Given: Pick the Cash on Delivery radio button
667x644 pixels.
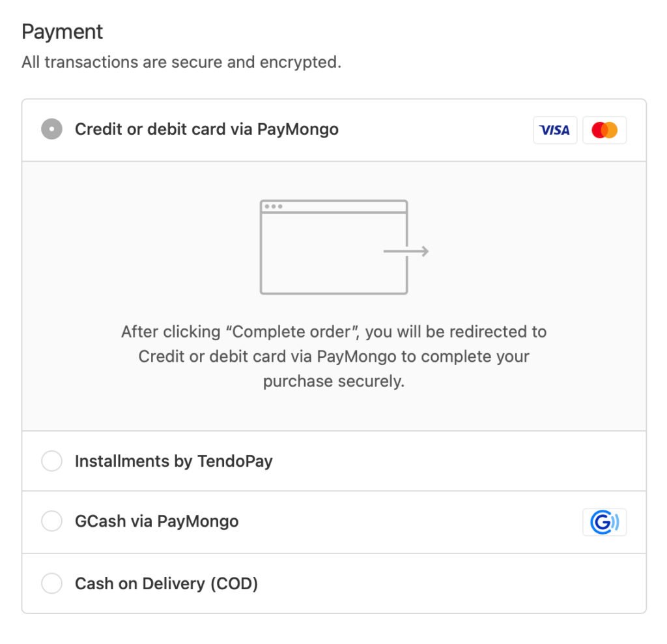Looking at the screenshot, I should (x=51, y=583).
